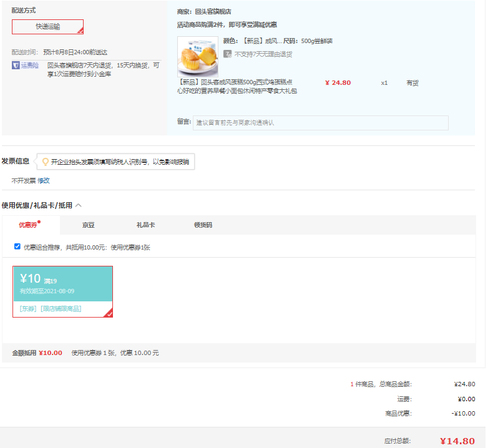Screen dimensions: 488x448
Task: Click the cake product thumbnail
Action: coord(198,56)
